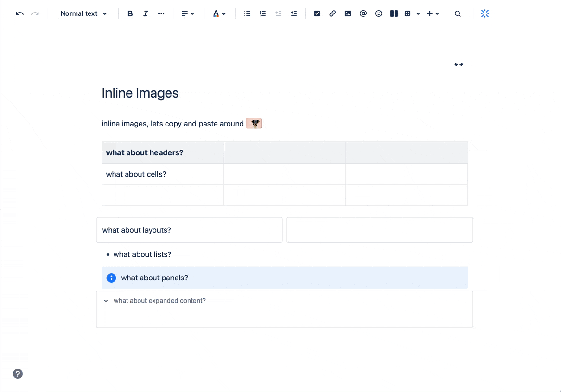Click the find and replace search icon
The image size is (561, 392).
pos(458,13)
